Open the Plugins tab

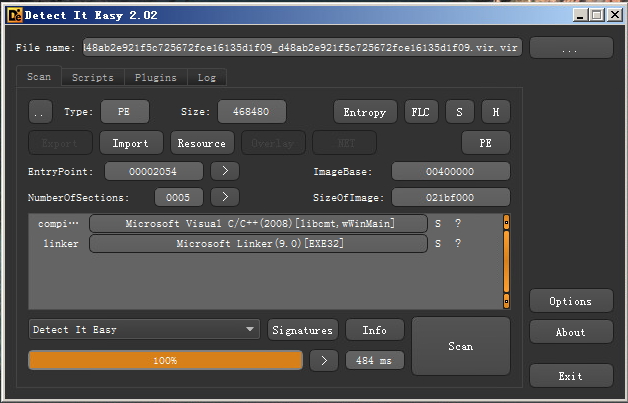click(x=156, y=77)
